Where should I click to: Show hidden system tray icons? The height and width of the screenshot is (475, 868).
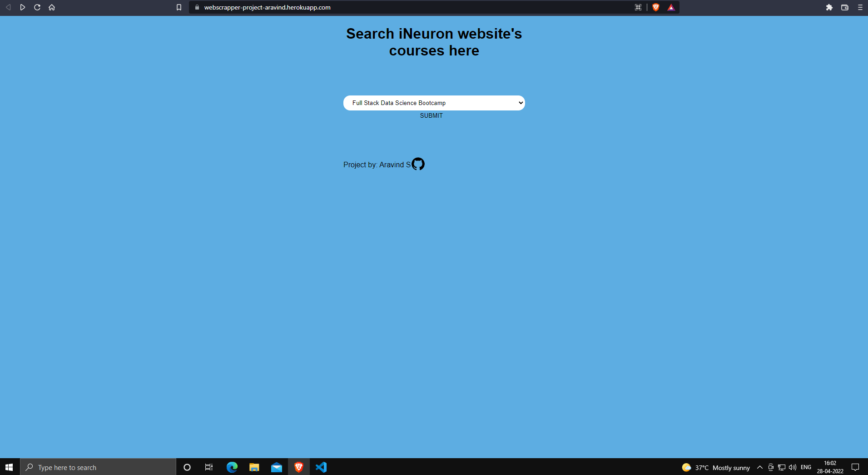[x=759, y=467]
